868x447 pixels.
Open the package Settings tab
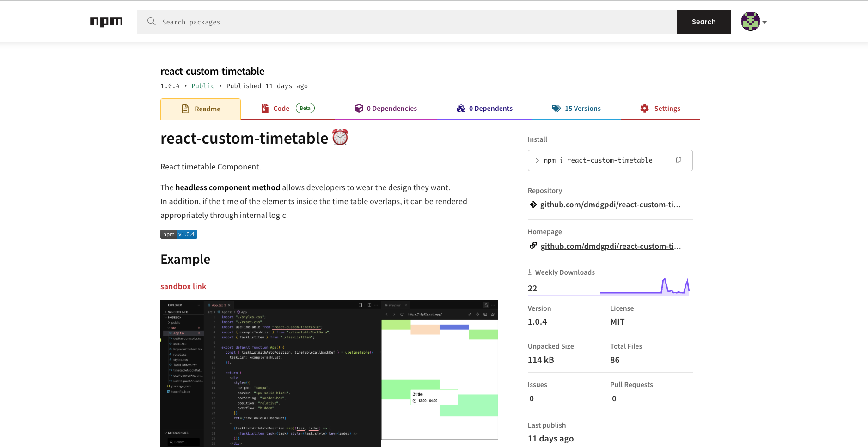tap(660, 109)
